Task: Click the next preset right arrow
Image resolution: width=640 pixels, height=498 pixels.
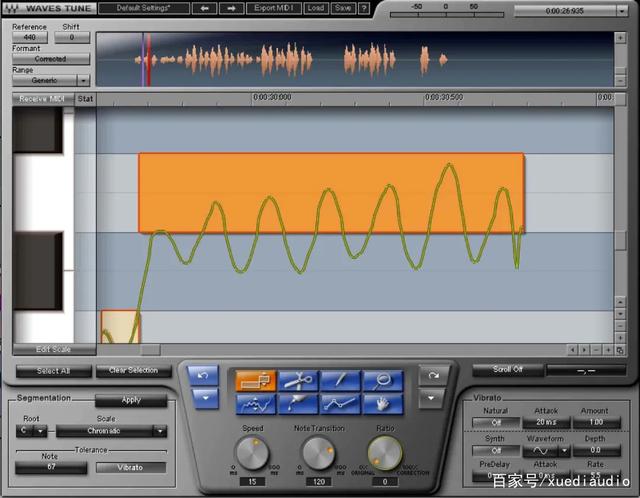Action: (x=231, y=8)
